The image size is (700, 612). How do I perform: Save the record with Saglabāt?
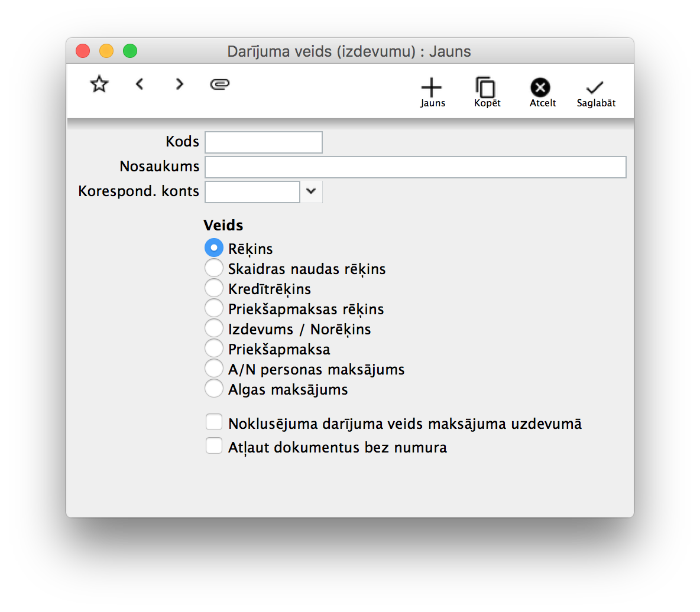tap(595, 92)
